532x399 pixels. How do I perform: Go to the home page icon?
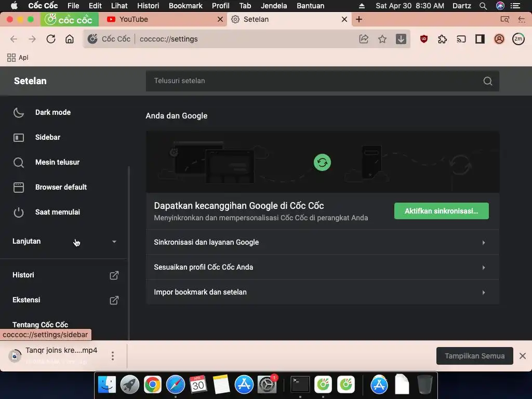click(x=70, y=39)
